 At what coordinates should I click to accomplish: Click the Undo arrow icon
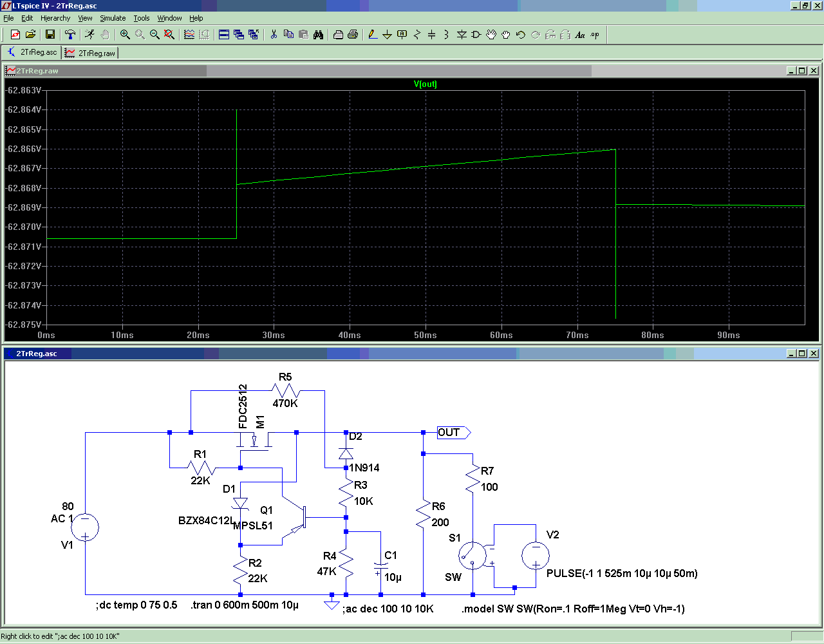521,35
